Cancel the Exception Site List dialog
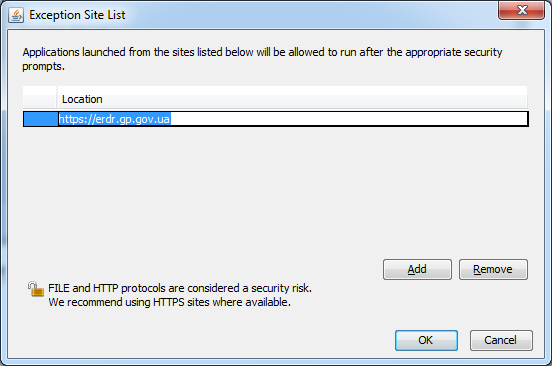 click(501, 340)
